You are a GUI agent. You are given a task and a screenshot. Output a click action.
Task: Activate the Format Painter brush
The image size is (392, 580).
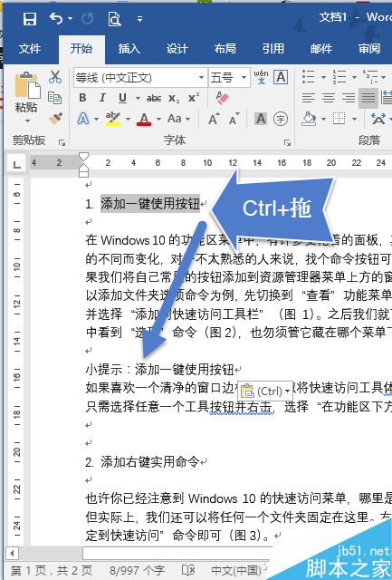[55, 118]
